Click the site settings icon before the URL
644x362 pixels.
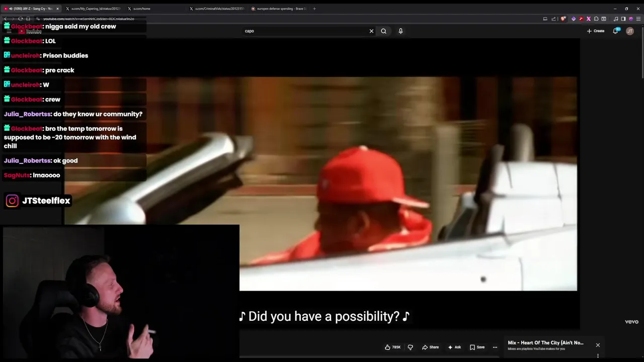tap(38, 19)
